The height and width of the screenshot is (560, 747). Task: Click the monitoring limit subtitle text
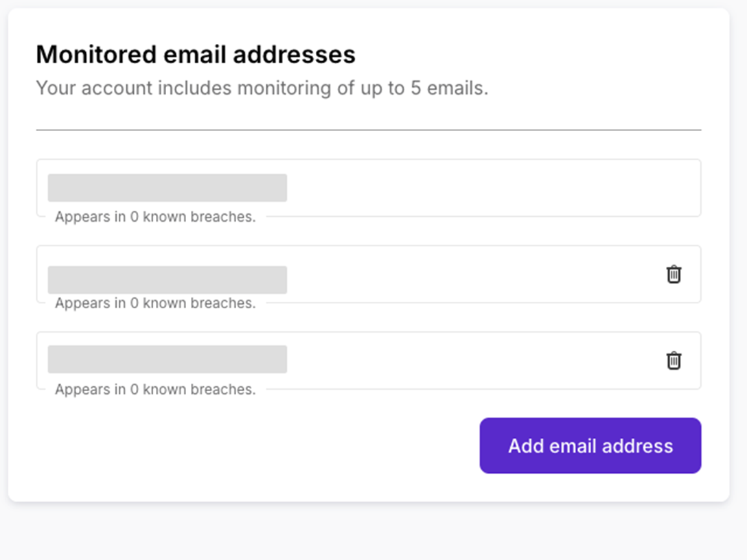click(262, 88)
